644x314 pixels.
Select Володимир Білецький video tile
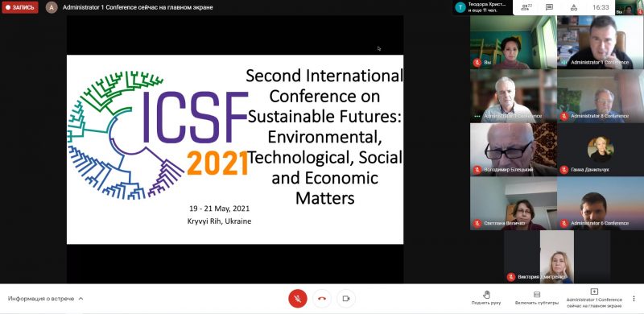(514, 150)
